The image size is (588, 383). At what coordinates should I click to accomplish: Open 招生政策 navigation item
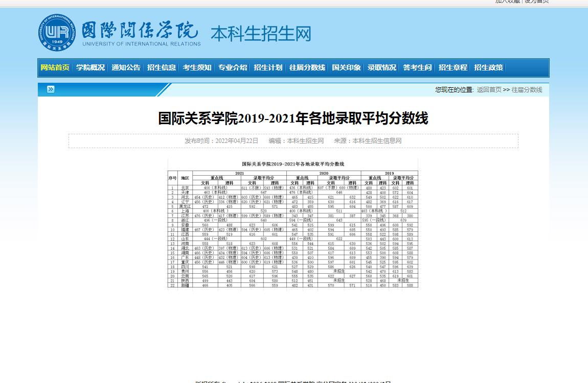coord(489,68)
